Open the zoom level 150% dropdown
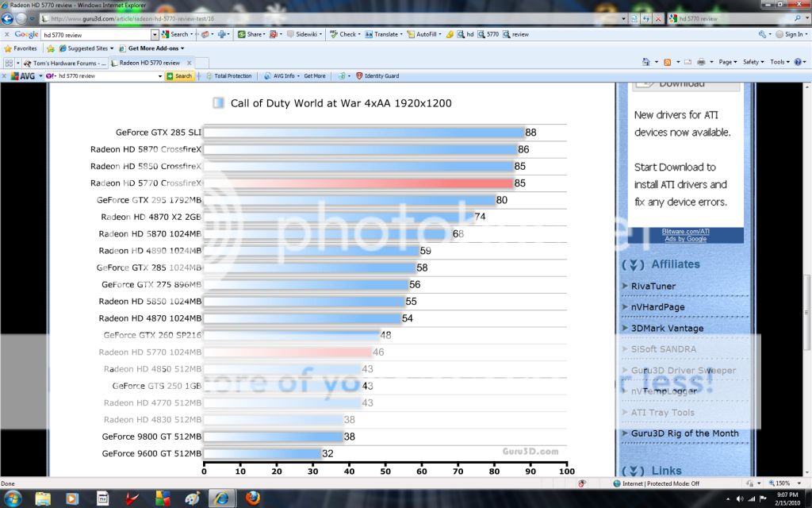 click(799, 483)
